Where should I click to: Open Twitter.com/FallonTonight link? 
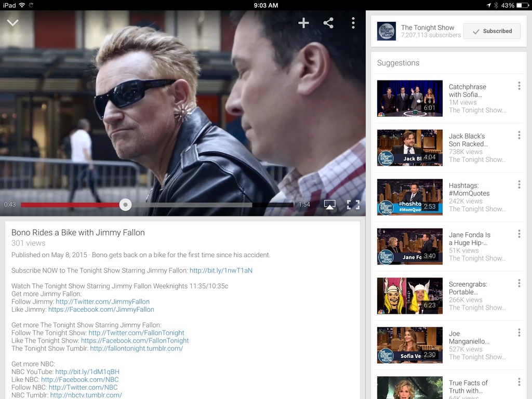click(x=137, y=333)
